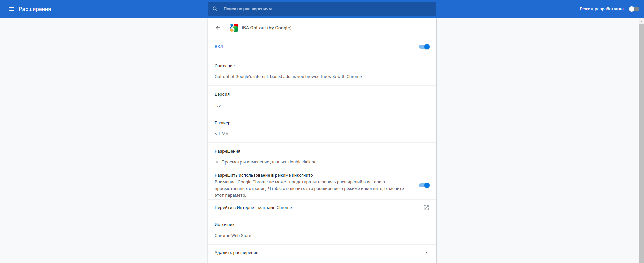Click the scrollbar up arrow
Image resolution: width=644 pixels, height=263 pixels.
coord(641,21)
